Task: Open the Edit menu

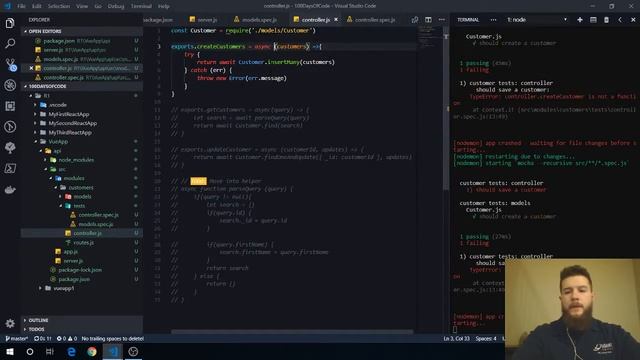Action: pyautogui.click(x=37, y=6)
